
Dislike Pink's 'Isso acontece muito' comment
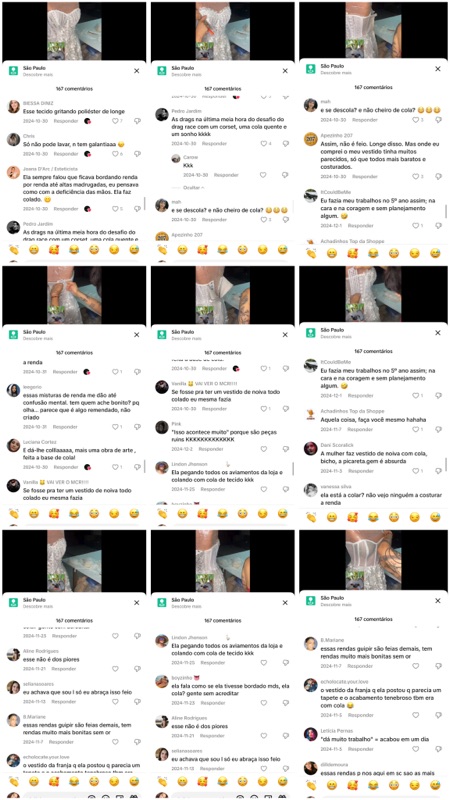(286, 449)
